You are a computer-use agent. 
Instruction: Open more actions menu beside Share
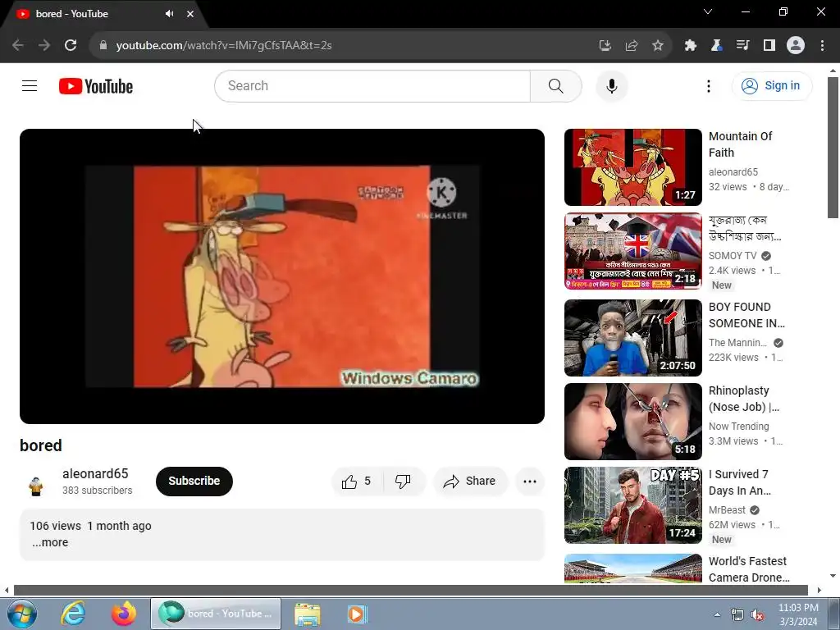530,481
